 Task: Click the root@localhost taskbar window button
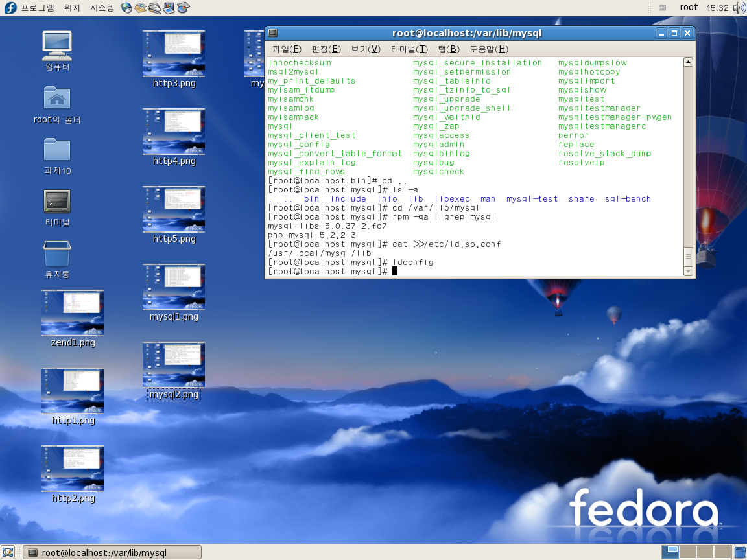(112, 552)
